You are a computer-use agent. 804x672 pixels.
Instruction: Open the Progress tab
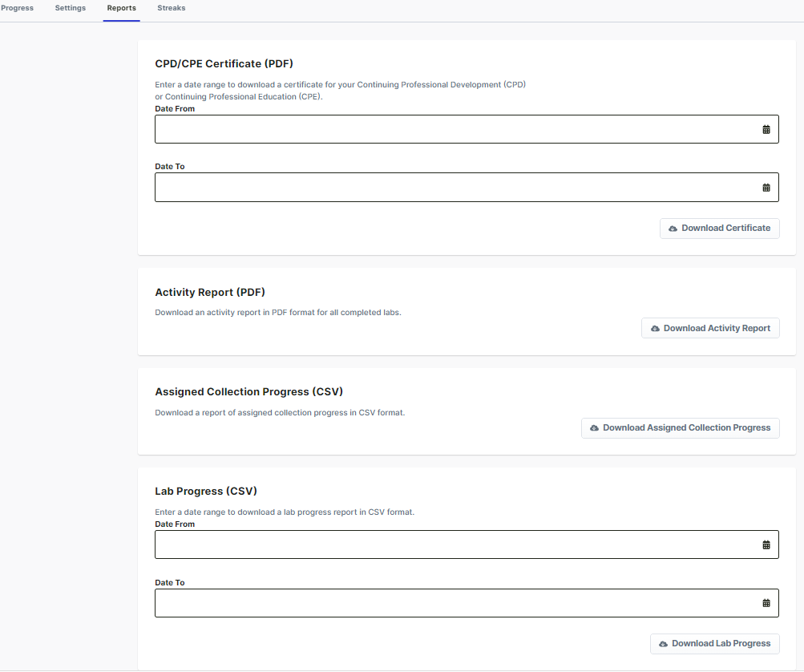tap(17, 8)
